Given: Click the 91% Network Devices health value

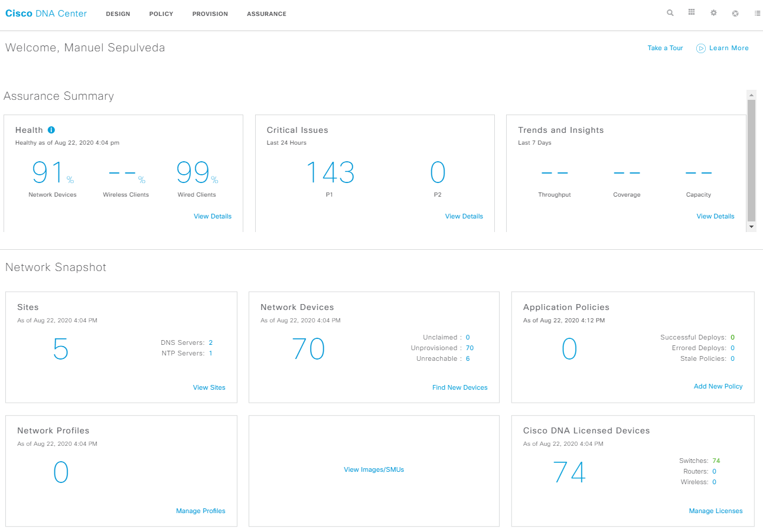Looking at the screenshot, I should 53,172.
